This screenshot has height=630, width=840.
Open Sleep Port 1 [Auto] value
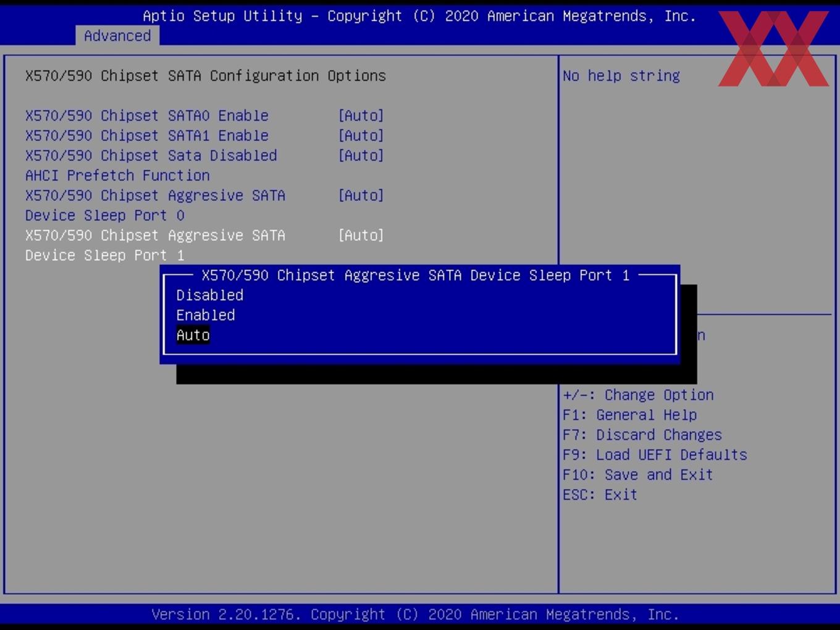pyautogui.click(x=361, y=235)
